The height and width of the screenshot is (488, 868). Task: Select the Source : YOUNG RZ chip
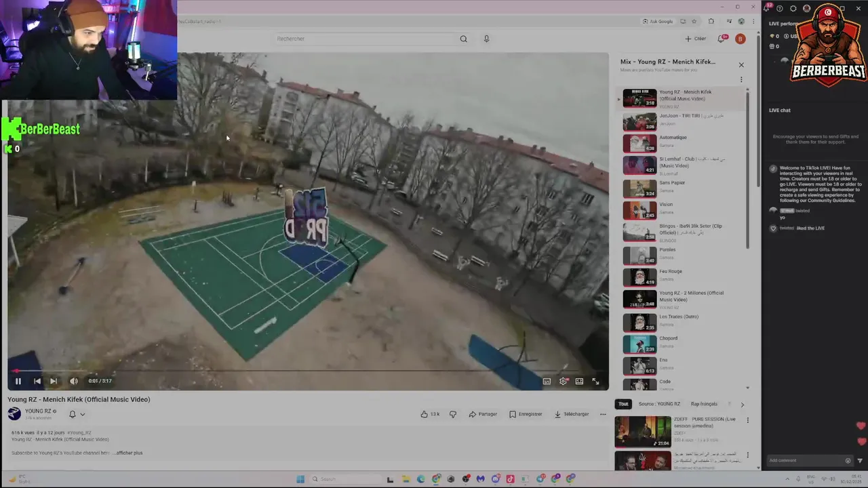659,404
